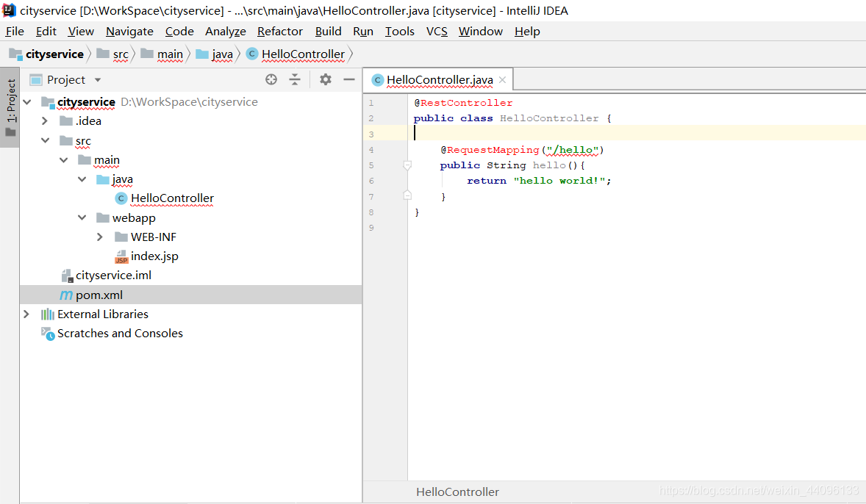Collapse the main folder
The width and height of the screenshot is (866, 504).
pyautogui.click(x=63, y=160)
